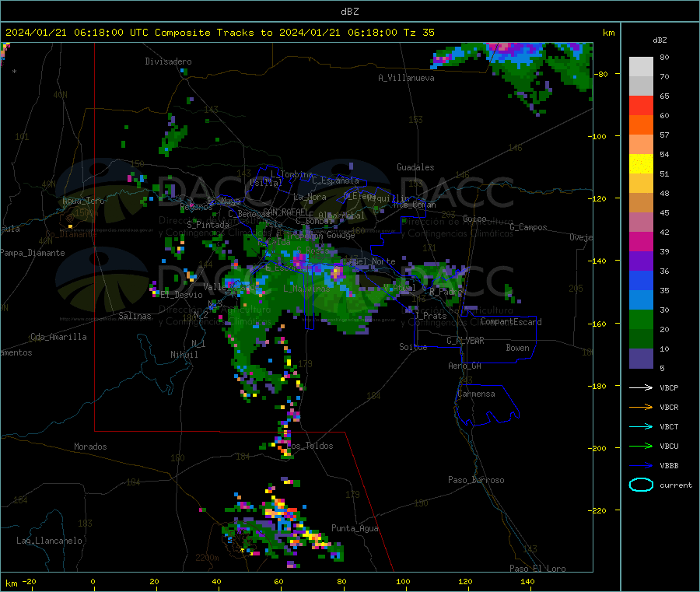Click the S_Pintada map label
Screen dimensions: 700x592
tap(208, 225)
